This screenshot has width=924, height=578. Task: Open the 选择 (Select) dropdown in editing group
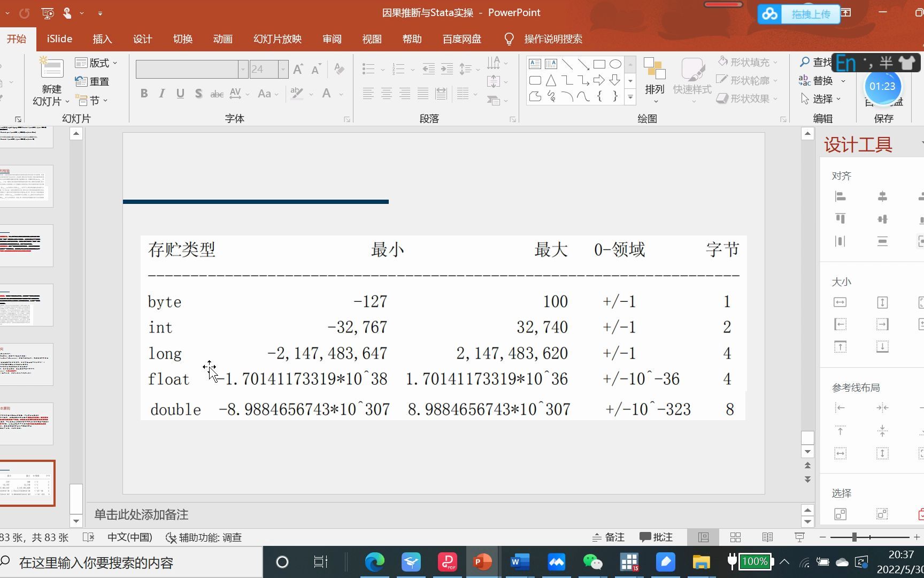823,98
